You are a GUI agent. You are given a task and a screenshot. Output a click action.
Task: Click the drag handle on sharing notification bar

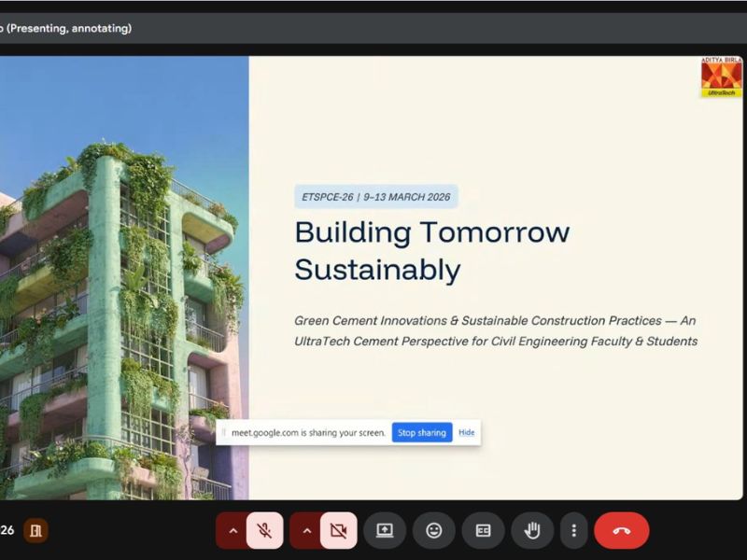(x=224, y=433)
